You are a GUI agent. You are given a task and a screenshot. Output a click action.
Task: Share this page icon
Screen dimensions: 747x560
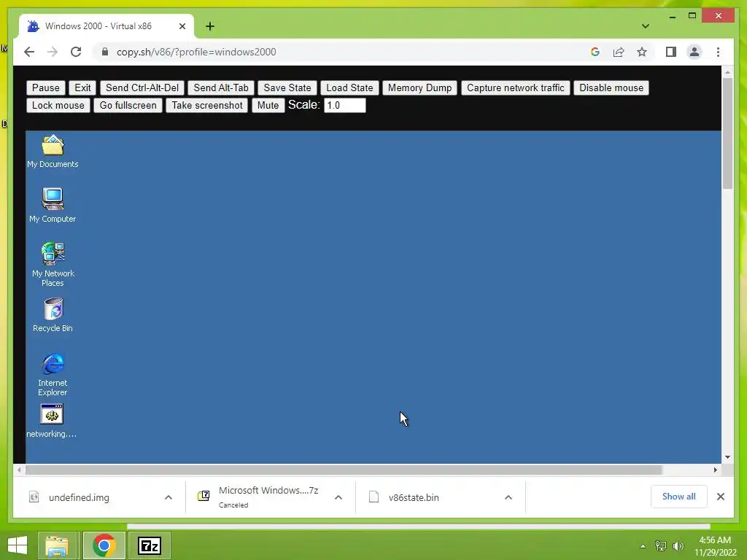619,52
